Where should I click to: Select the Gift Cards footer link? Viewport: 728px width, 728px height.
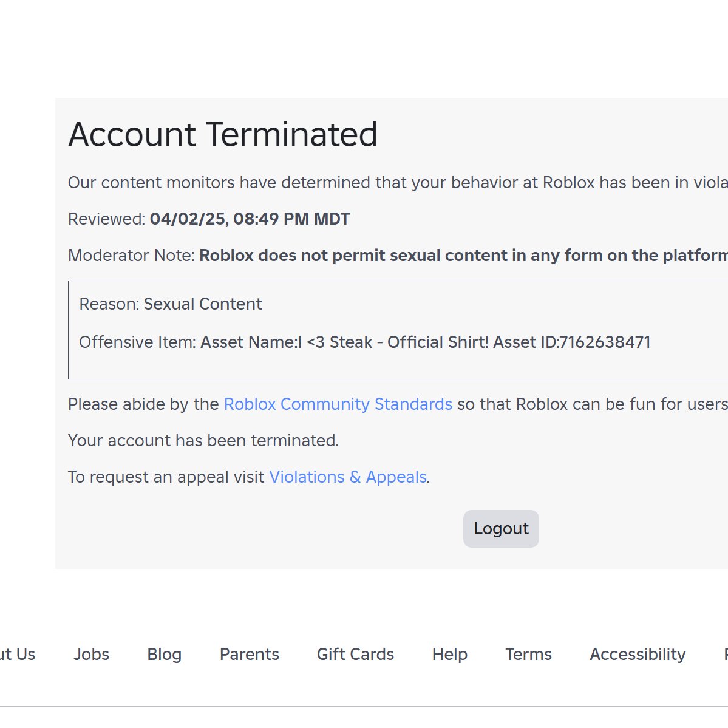(355, 654)
